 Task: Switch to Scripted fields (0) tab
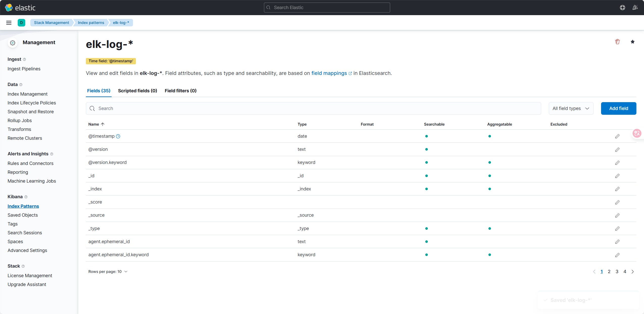coord(138,91)
